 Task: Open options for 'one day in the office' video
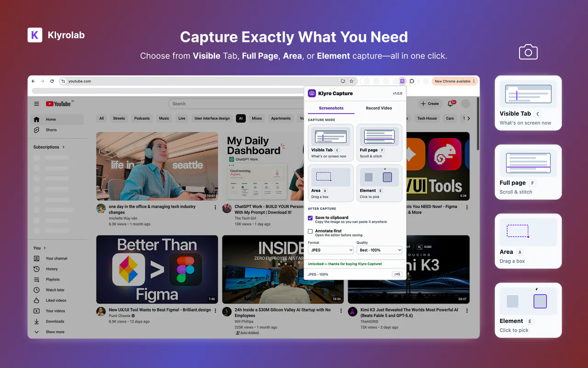(215, 207)
